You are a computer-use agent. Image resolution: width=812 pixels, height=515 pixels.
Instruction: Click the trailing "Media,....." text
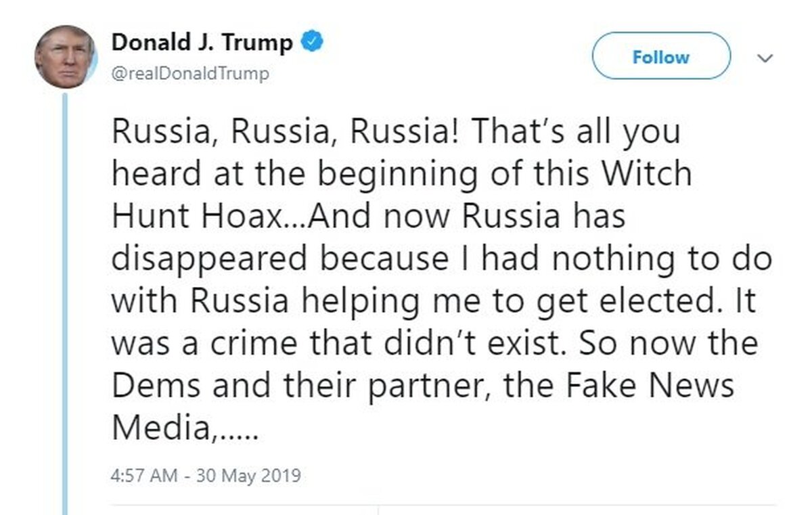(x=184, y=428)
